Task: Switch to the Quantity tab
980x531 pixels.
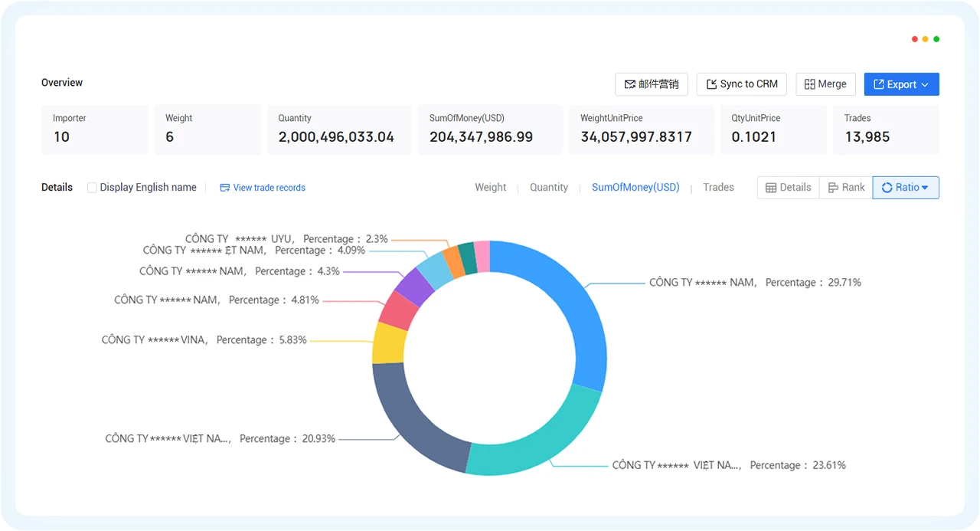Action: (x=549, y=188)
